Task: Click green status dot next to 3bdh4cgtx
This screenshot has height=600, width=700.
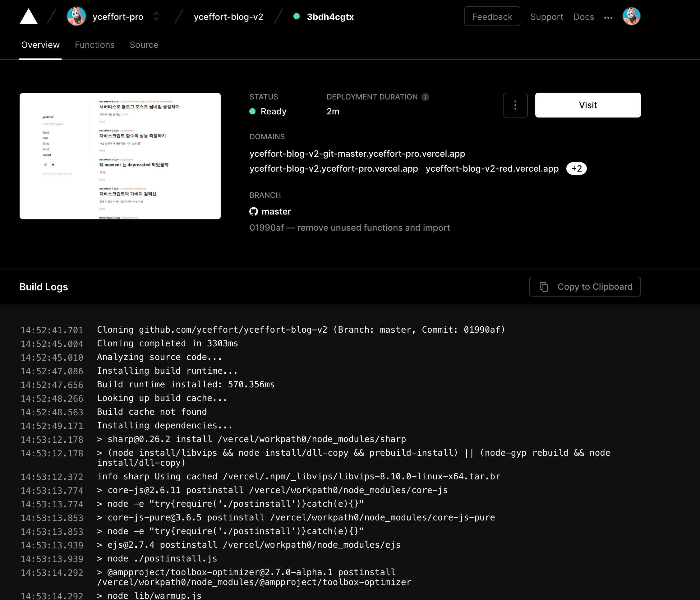Action: (x=296, y=16)
